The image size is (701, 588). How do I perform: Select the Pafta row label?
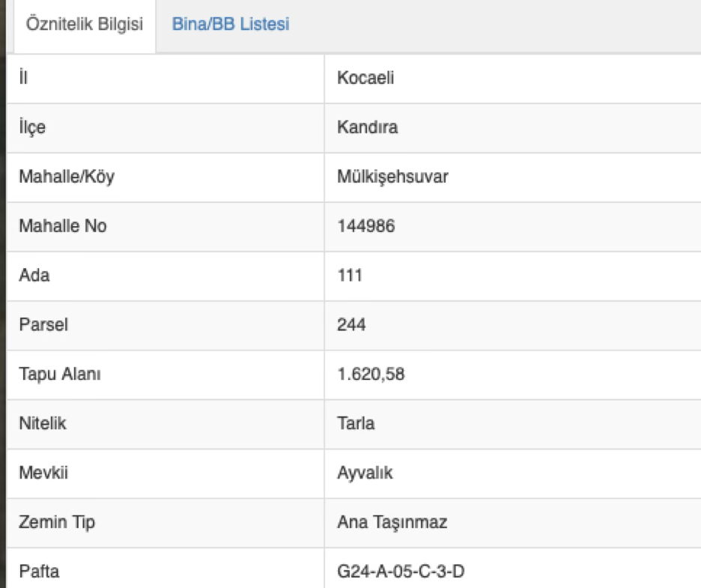pos(39,572)
